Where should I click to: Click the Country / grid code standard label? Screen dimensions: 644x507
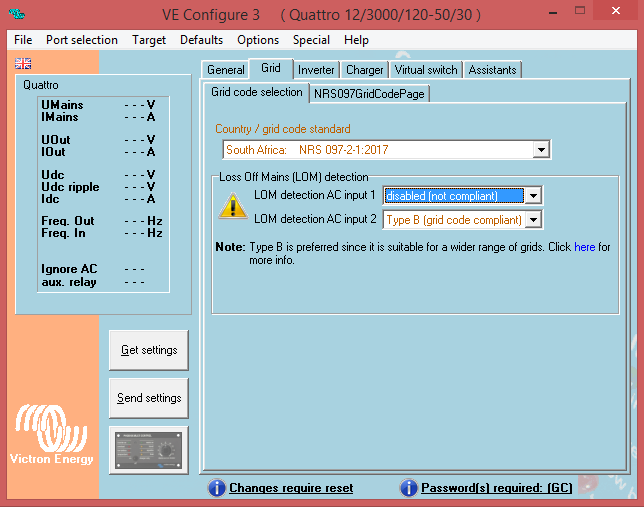283,129
